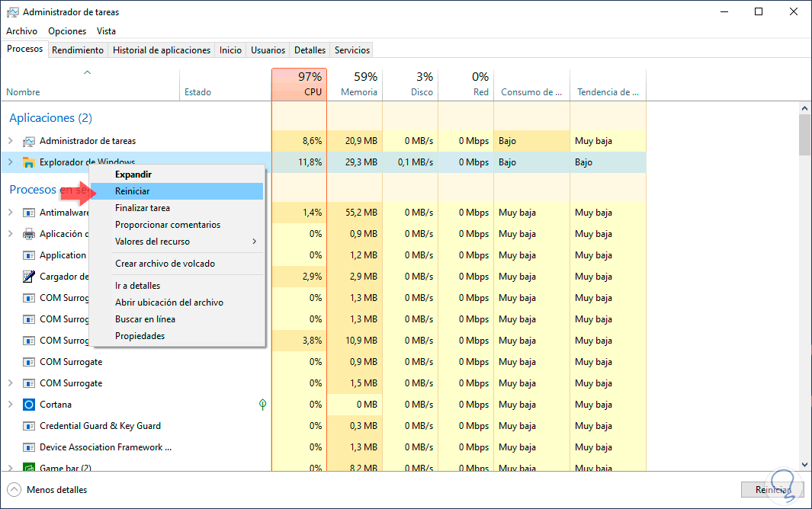Click the Credential Guard process icon
The width and height of the screenshot is (812, 509).
[29, 426]
